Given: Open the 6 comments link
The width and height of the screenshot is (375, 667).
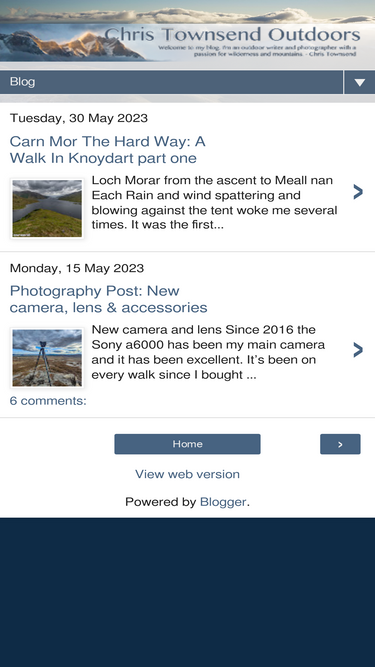Looking at the screenshot, I should point(48,401).
